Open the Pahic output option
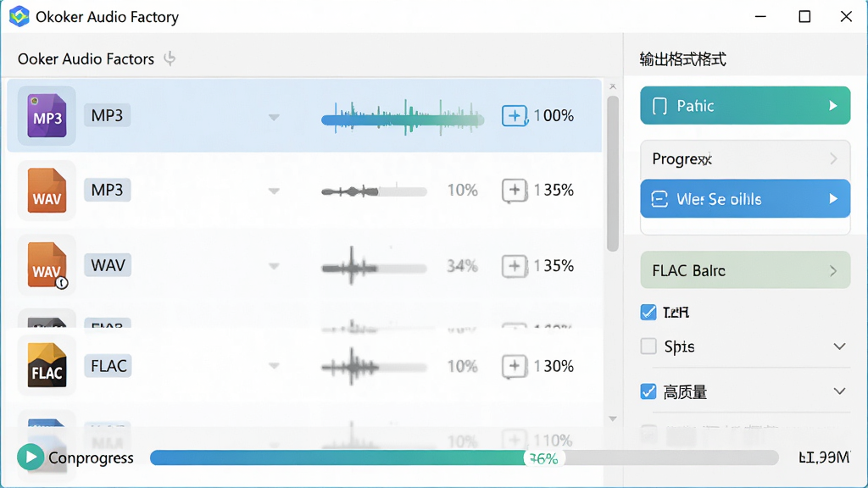The width and height of the screenshot is (868, 488). [x=745, y=106]
